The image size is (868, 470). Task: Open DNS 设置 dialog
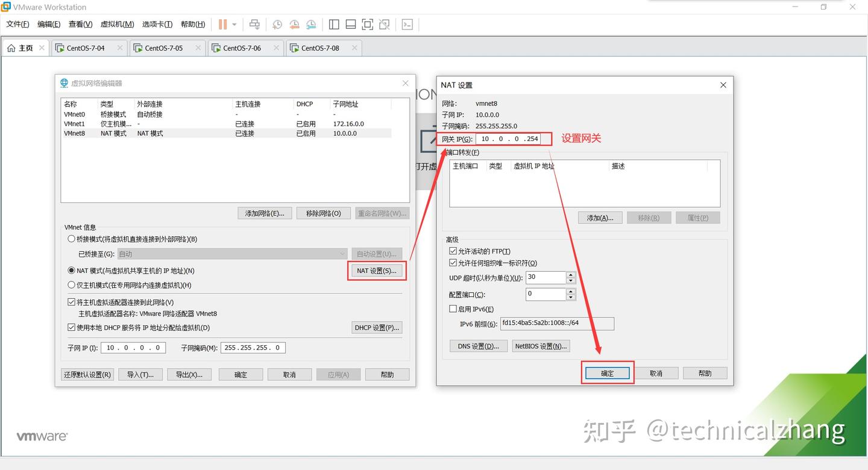click(478, 345)
